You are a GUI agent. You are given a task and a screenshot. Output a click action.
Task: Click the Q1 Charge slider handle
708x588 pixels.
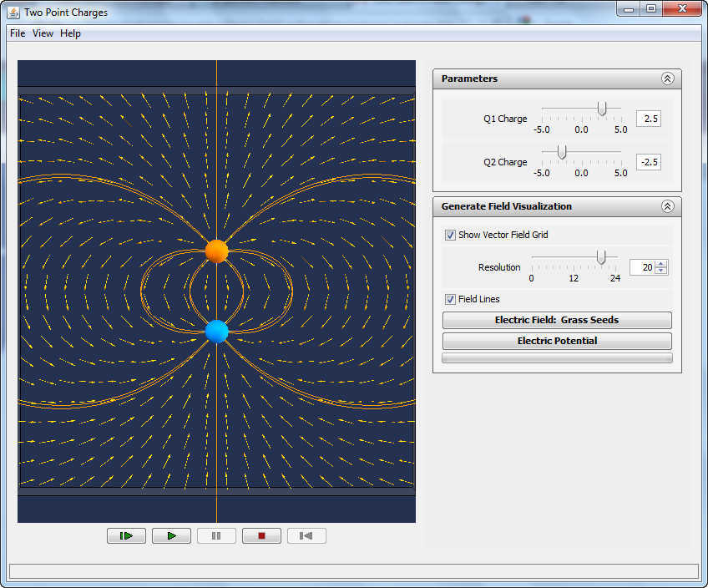601,109
